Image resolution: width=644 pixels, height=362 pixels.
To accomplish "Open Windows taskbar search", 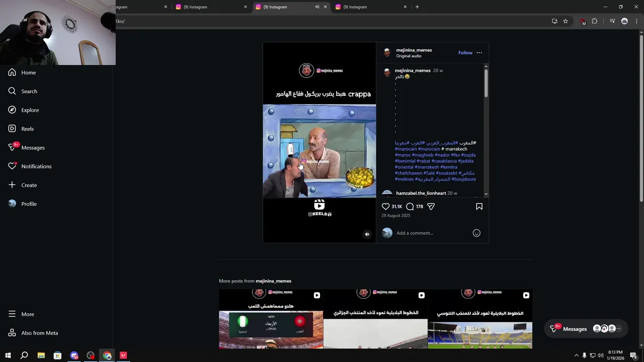I will point(24,355).
